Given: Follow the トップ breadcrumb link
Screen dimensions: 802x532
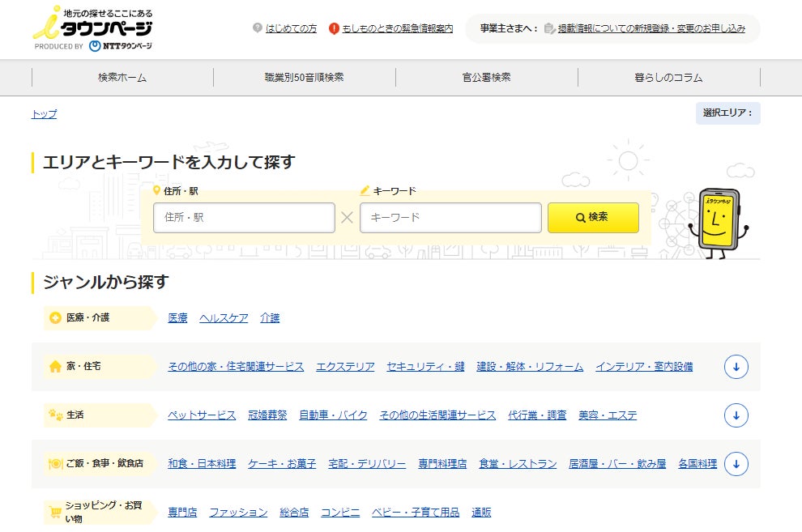Looking at the screenshot, I should pos(44,114).
